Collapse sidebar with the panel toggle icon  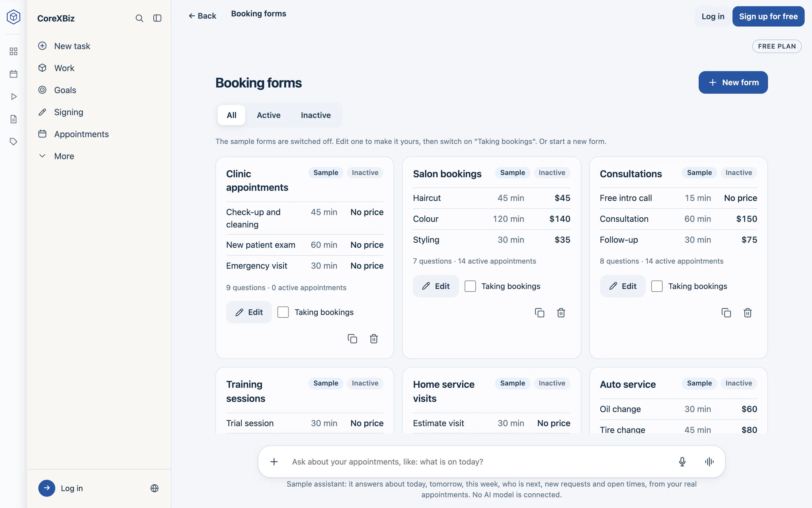coord(157,18)
